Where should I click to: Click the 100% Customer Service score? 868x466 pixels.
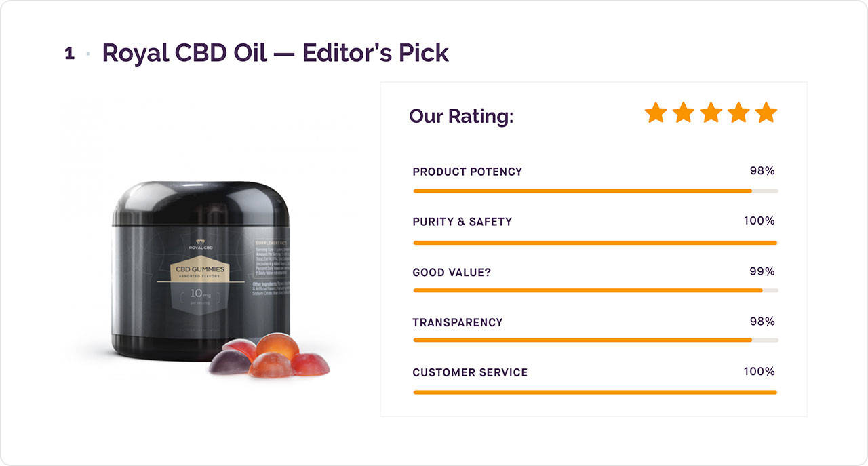coord(759,372)
